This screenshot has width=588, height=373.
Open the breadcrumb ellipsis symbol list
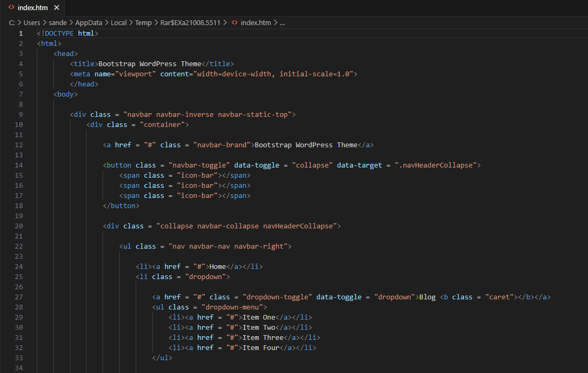[x=283, y=23]
